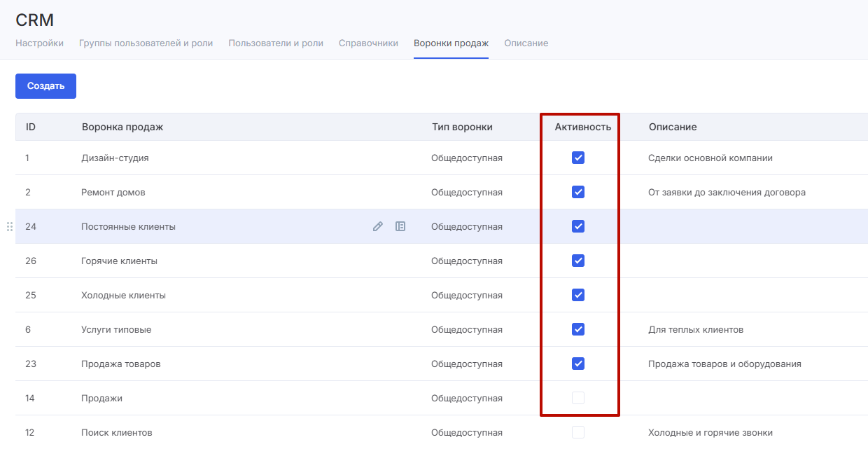Click the ID column header
This screenshot has height=449, width=868.
point(31,127)
